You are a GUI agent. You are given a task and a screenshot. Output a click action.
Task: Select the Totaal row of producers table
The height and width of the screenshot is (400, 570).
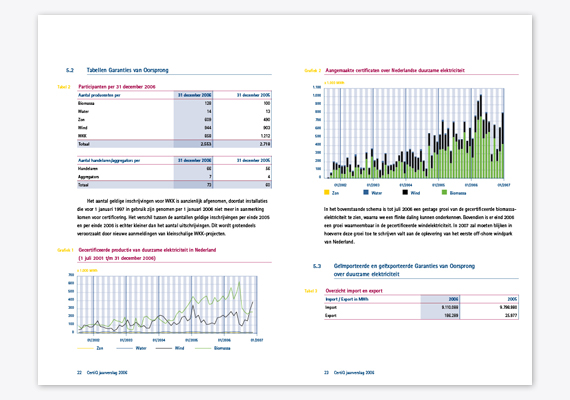click(174, 144)
